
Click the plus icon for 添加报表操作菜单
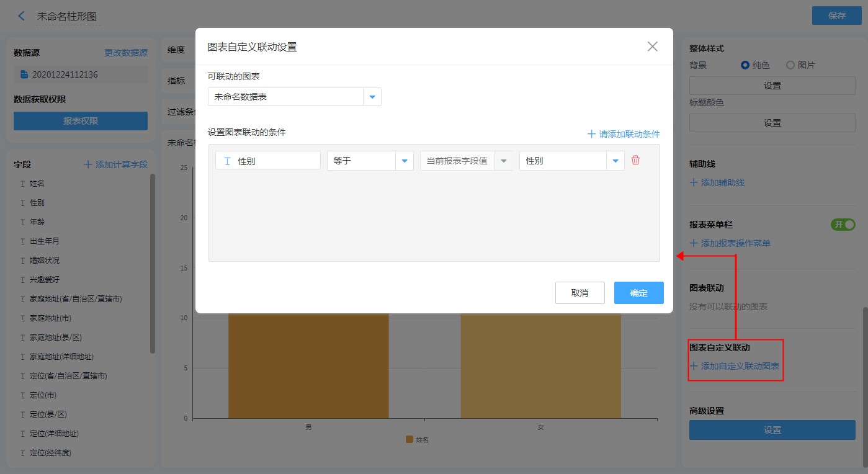pos(694,243)
